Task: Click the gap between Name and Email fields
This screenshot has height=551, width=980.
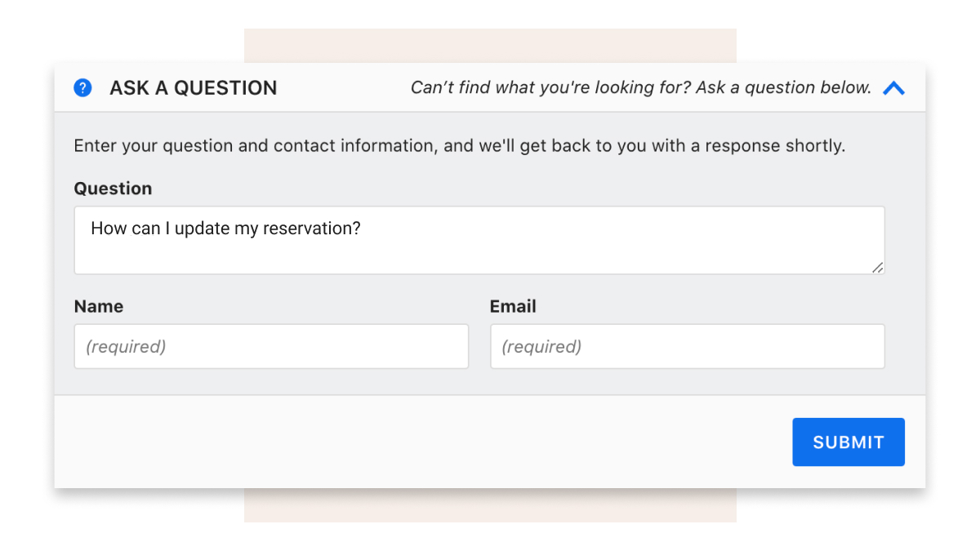Action: click(x=479, y=346)
